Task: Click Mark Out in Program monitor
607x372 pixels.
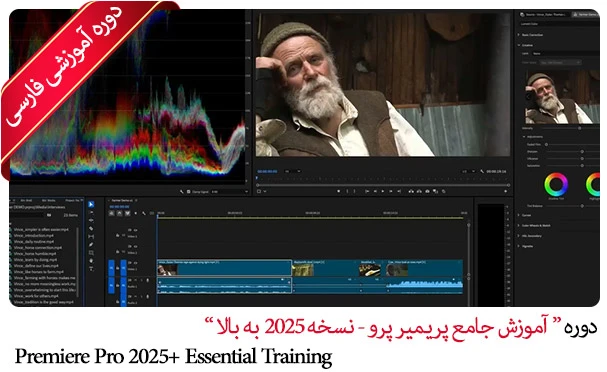Action: (x=355, y=191)
